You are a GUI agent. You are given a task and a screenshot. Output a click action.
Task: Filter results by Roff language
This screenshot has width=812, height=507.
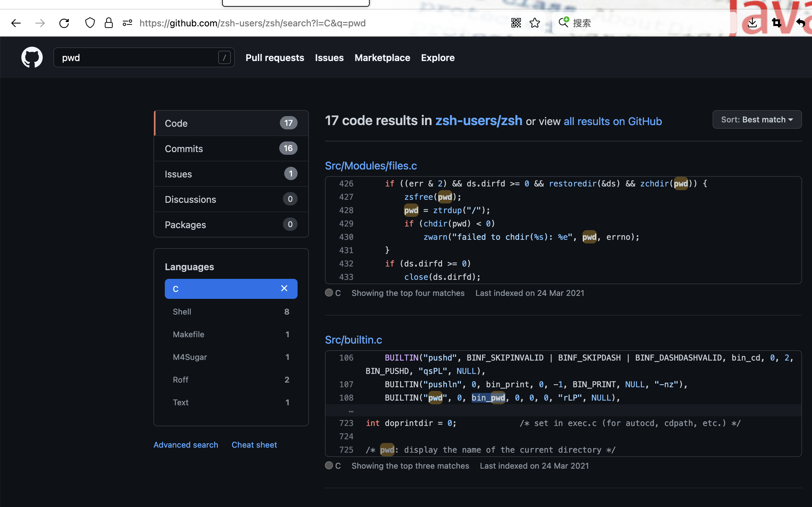pos(231,380)
